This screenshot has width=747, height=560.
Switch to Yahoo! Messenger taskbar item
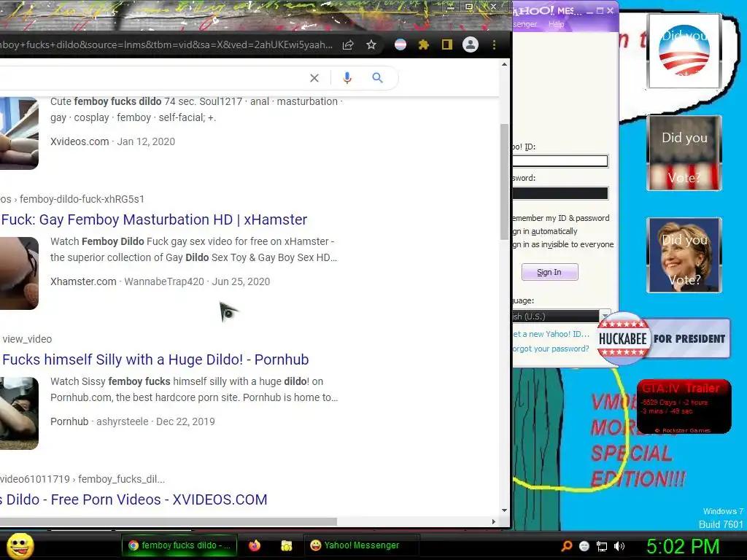[361, 545]
